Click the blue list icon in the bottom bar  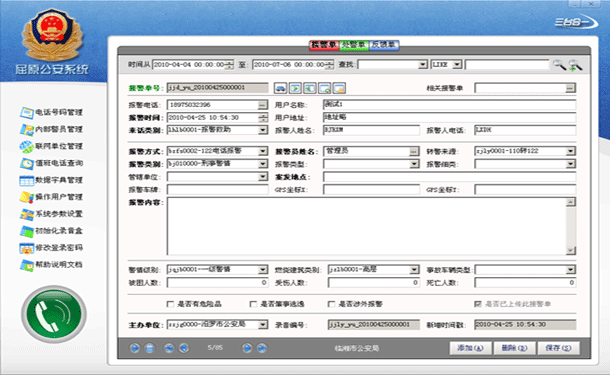click(149, 348)
